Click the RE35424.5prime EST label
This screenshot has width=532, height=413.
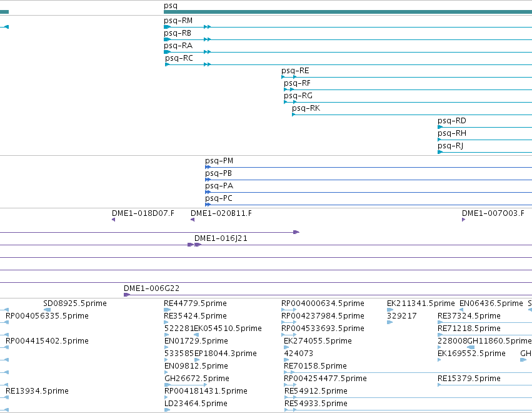coord(196,316)
